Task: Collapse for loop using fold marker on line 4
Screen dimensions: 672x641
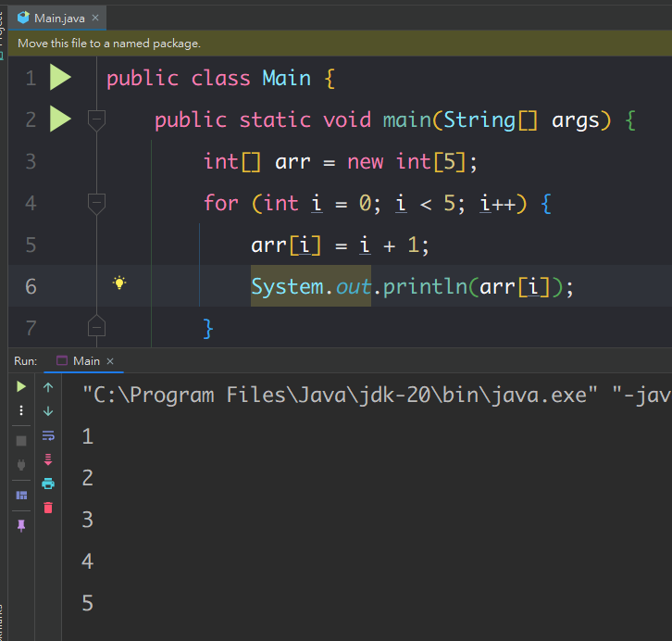Action: (x=96, y=203)
